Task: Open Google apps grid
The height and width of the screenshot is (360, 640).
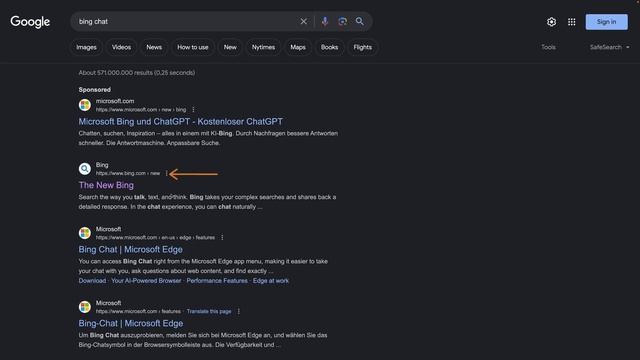Action: pos(571,22)
